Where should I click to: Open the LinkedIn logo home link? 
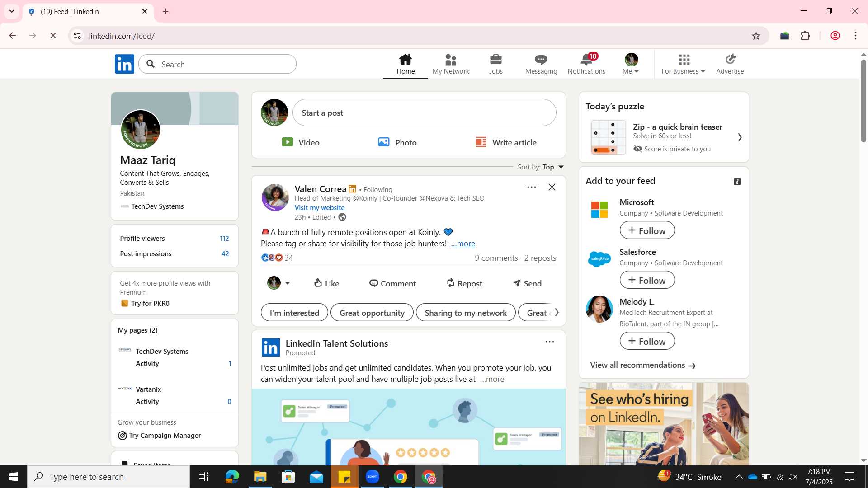tap(124, 64)
